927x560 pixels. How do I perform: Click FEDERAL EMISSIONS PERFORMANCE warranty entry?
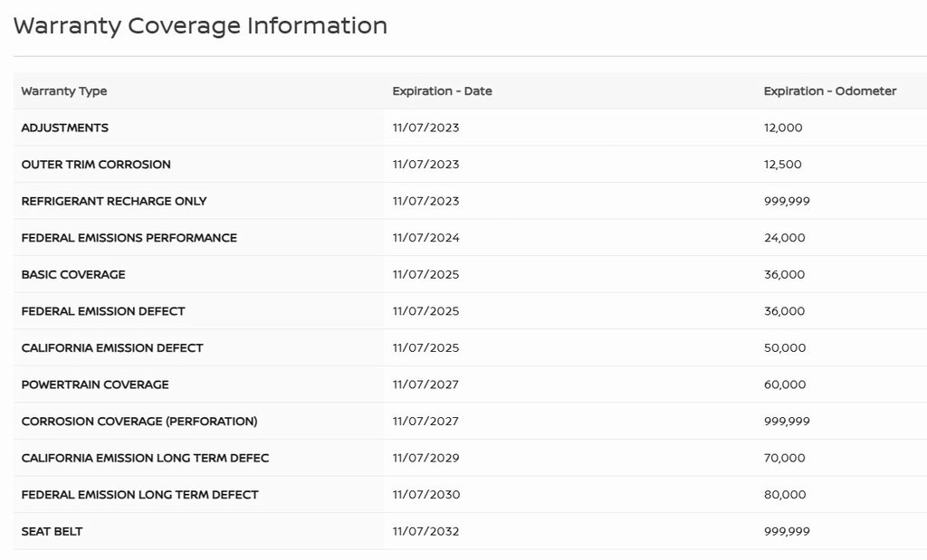tap(129, 238)
